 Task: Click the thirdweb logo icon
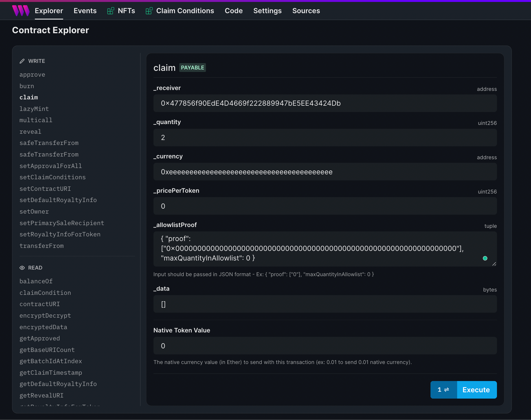click(x=21, y=11)
